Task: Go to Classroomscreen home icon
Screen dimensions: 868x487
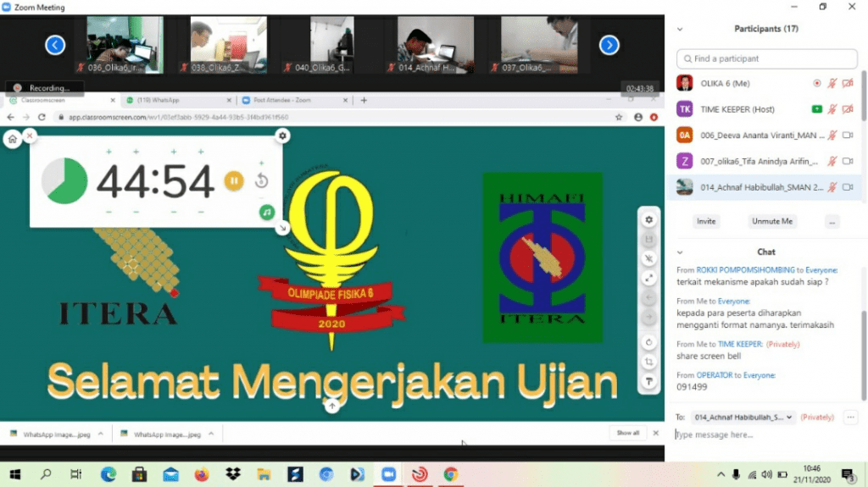Action: 12,140
